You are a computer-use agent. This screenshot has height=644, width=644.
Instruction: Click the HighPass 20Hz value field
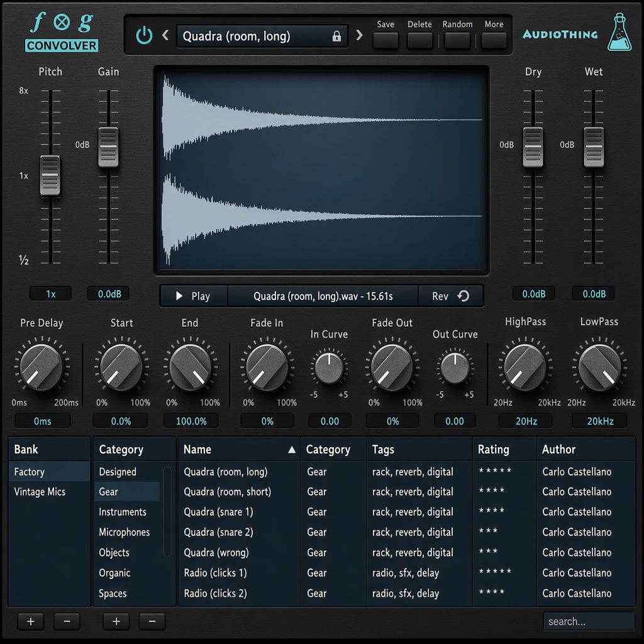click(526, 421)
